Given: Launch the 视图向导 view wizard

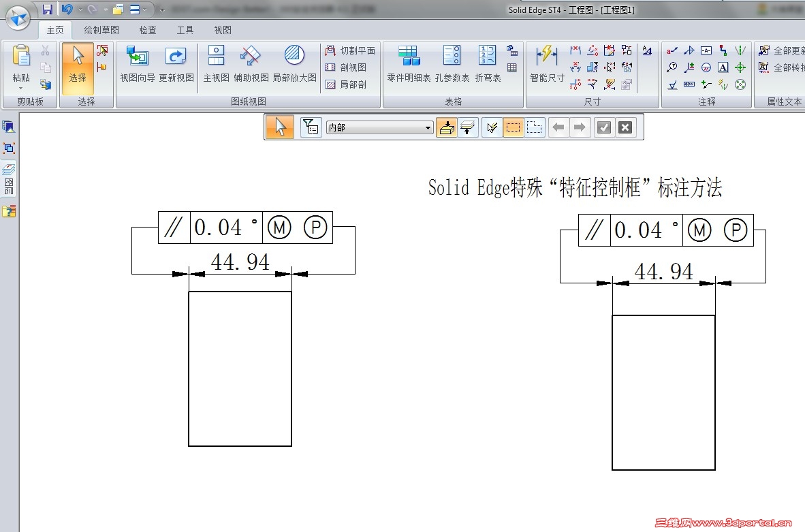Looking at the screenshot, I should pyautogui.click(x=138, y=63).
